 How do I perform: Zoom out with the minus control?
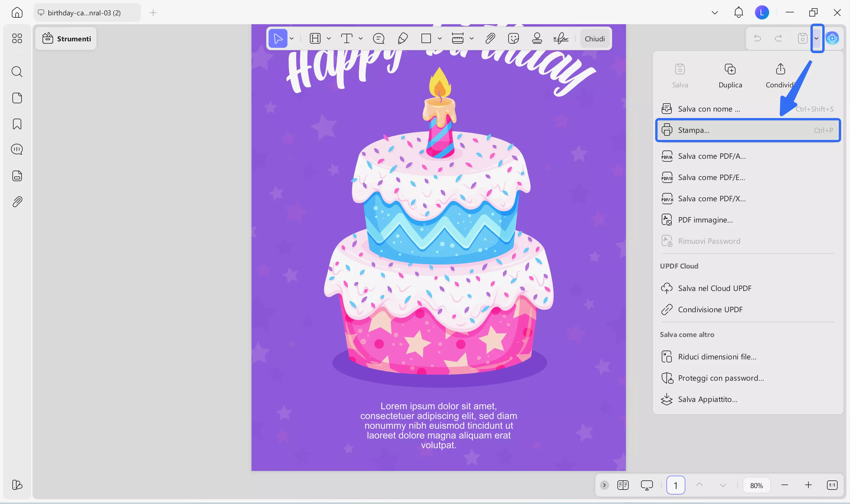[x=784, y=485]
